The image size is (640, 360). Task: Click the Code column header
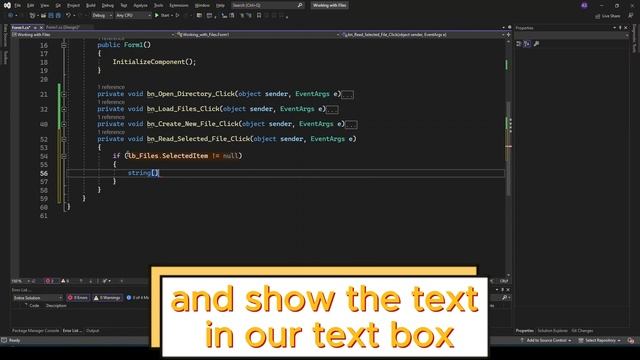tap(34, 306)
